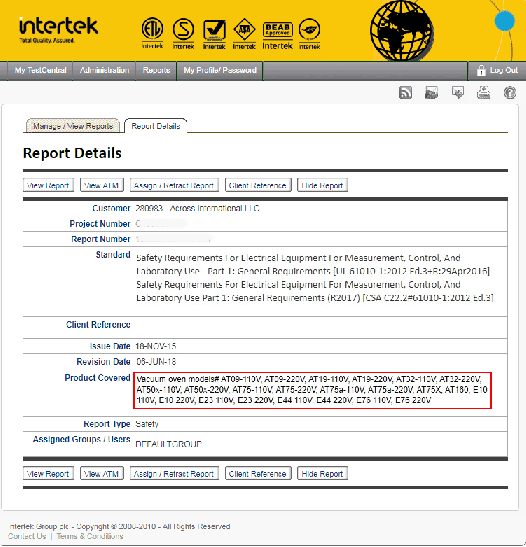
Task: Click the bottom Hide Report button
Action: tap(322, 474)
